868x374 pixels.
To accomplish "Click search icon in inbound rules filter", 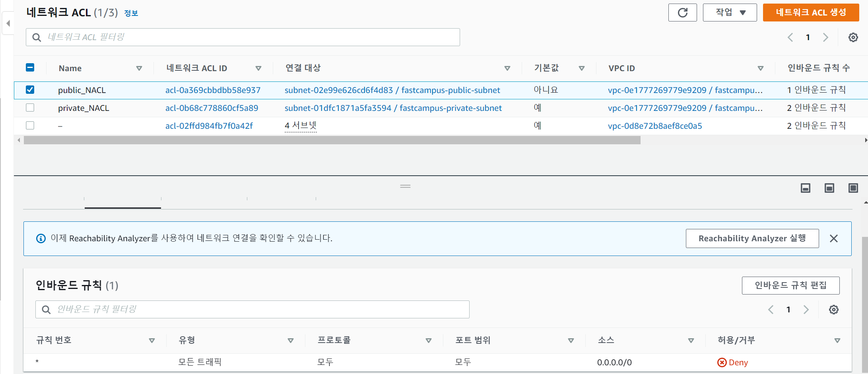I will 46,310.
